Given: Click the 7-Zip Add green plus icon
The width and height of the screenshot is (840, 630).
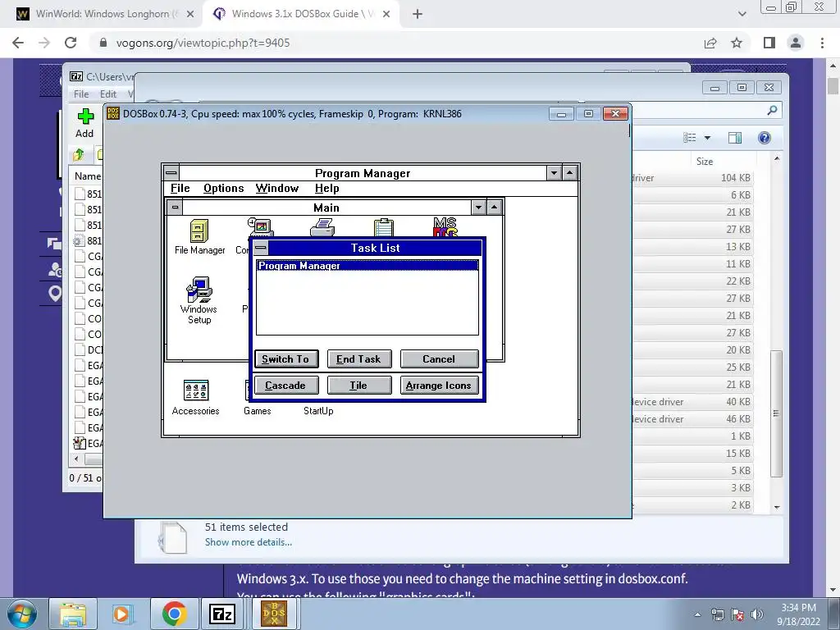Looking at the screenshot, I should (85, 116).
